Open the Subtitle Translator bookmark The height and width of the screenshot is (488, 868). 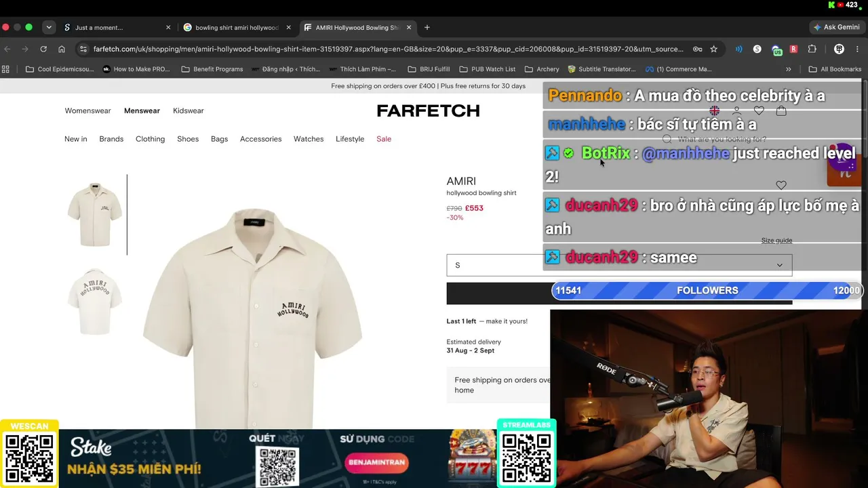(x=601, y=69)
